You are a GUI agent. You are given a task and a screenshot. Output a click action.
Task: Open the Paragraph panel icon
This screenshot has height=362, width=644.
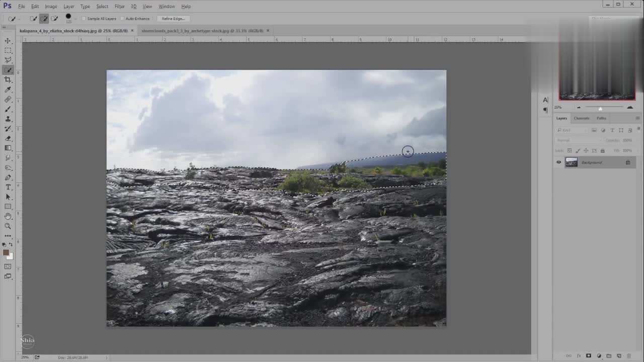click(x=545, y=110)
